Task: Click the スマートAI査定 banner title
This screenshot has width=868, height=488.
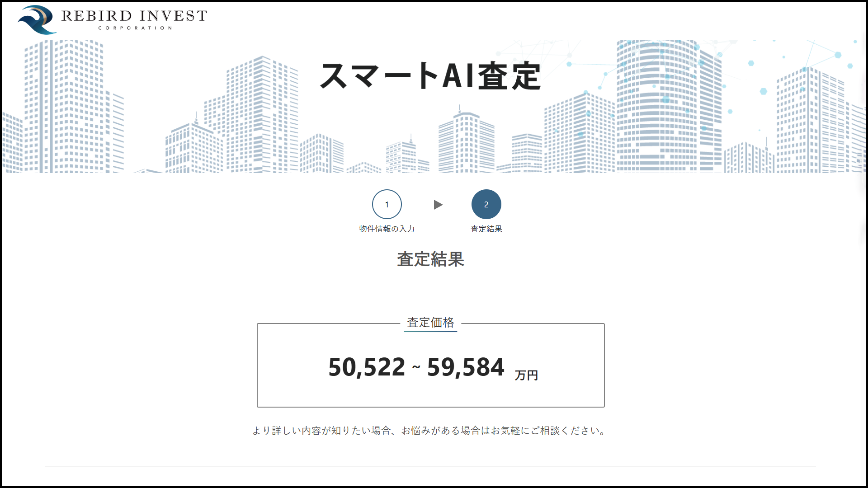Action: click(430, 76)
